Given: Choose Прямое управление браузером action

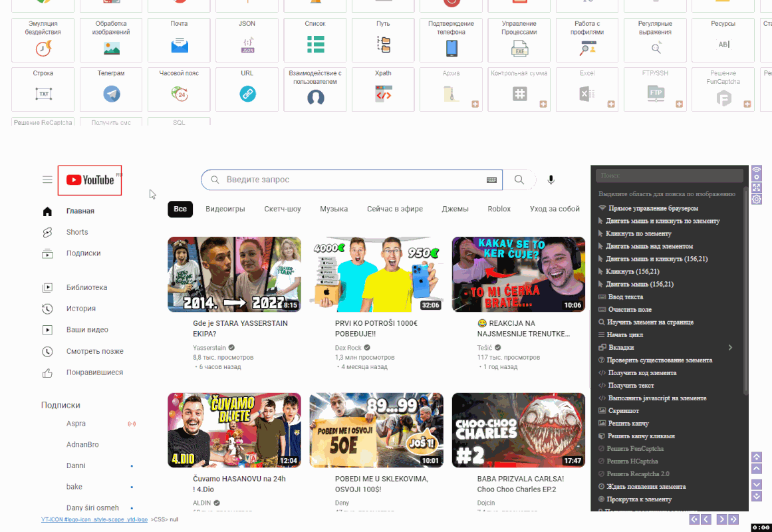Looking at the screenshot, I should 653,208.
